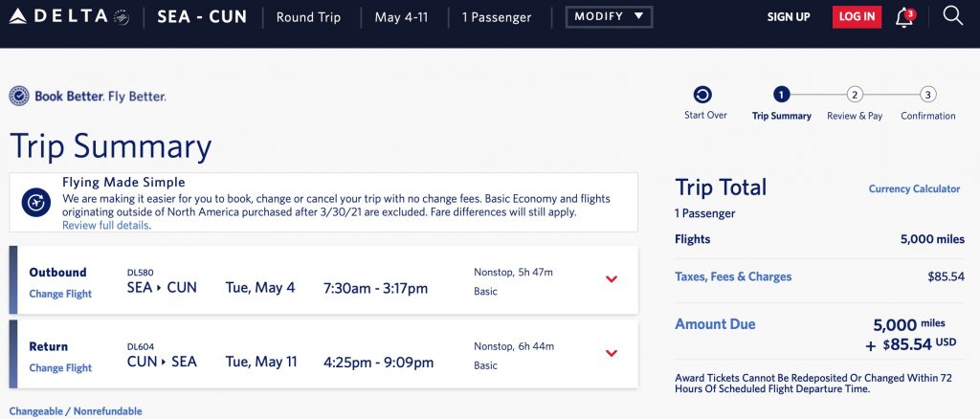Click the Flying Made Simple airplane icon
This screenshot has width=980, height=419.
coord(36,202)
